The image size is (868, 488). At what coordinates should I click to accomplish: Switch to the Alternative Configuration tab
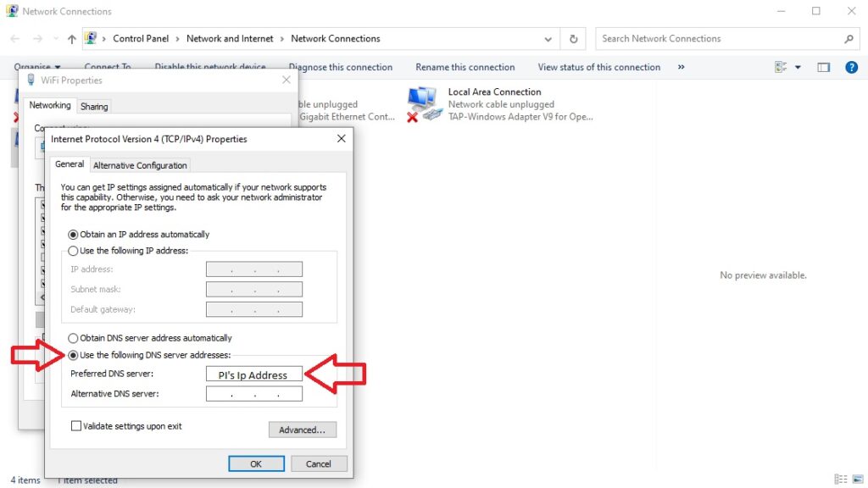pos(140,165)
